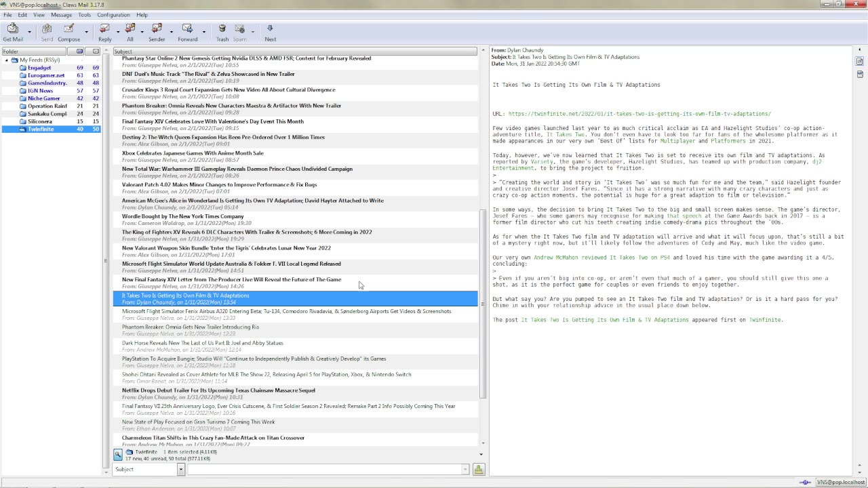The width and height of the screenshot is (868, 488).
Task: Click the unread messages column icon
Action: (80, 52)
